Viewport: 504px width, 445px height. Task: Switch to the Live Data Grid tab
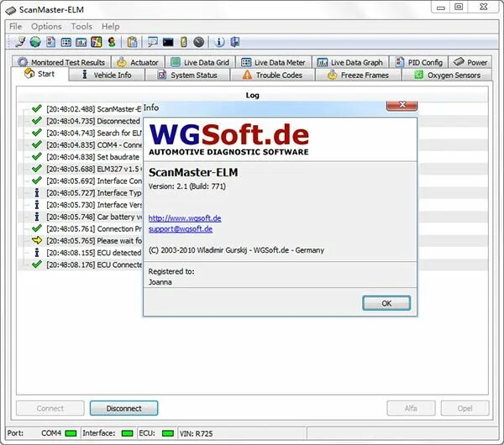200,62
